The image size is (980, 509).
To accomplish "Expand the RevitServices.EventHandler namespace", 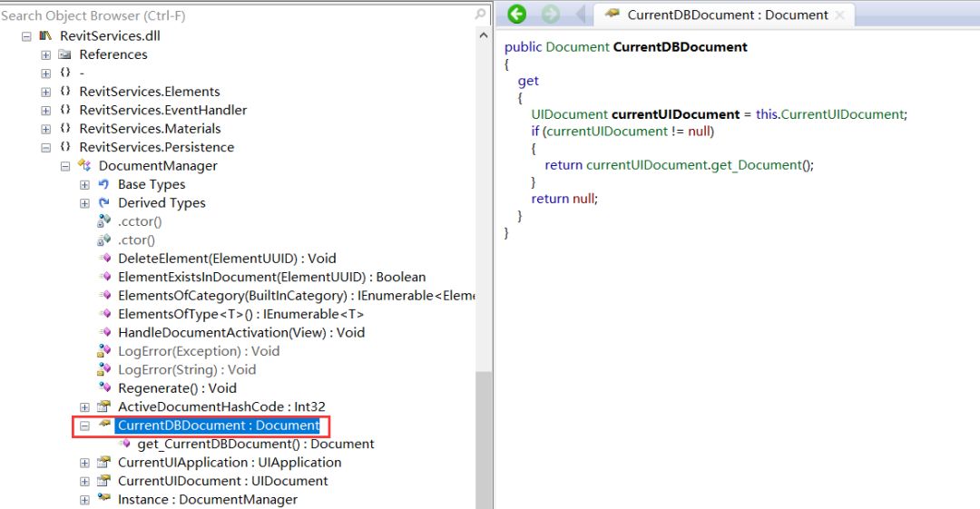I will coord(45,111).
